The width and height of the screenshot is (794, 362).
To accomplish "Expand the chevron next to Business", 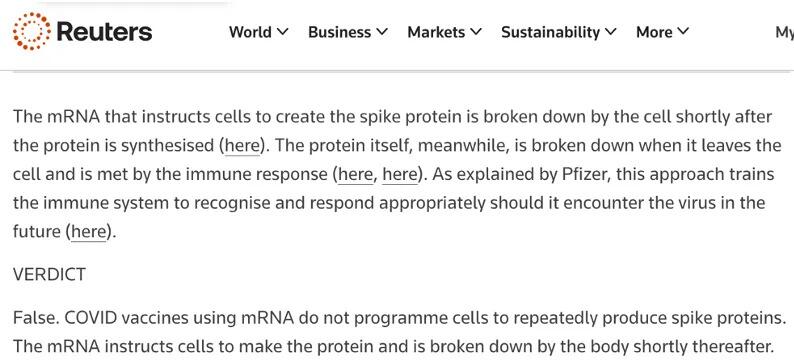I will click(x=382, y=32).
